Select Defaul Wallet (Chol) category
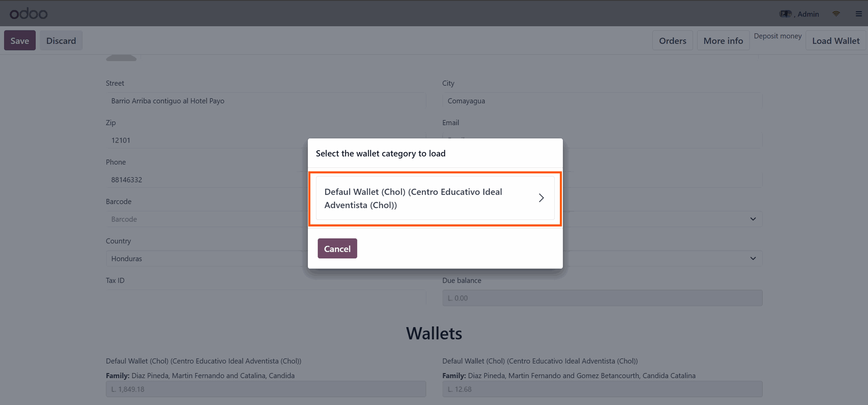This screenshot has width=868, height=405. 435,198
